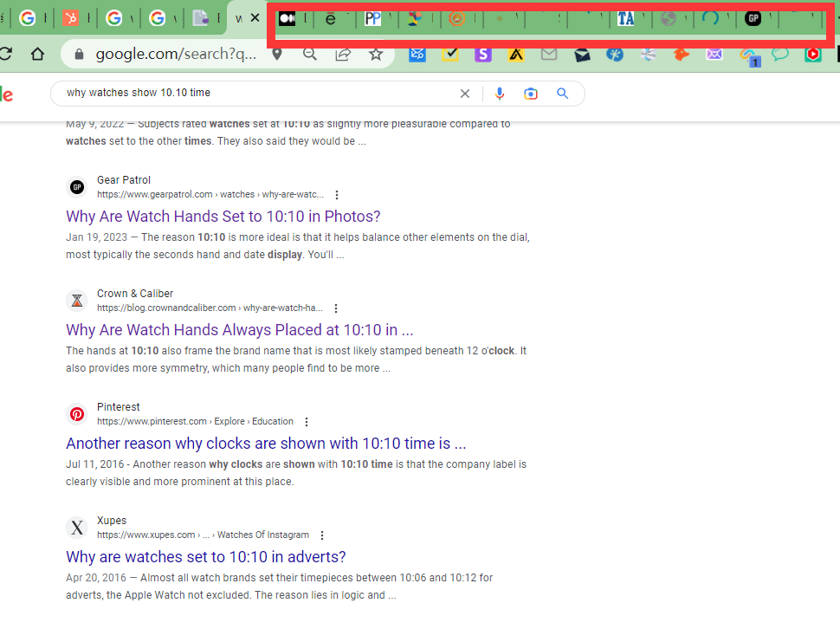Viewport: 840px width, 629px height.
Task: Clear the search query with the X
Action: 465,94
